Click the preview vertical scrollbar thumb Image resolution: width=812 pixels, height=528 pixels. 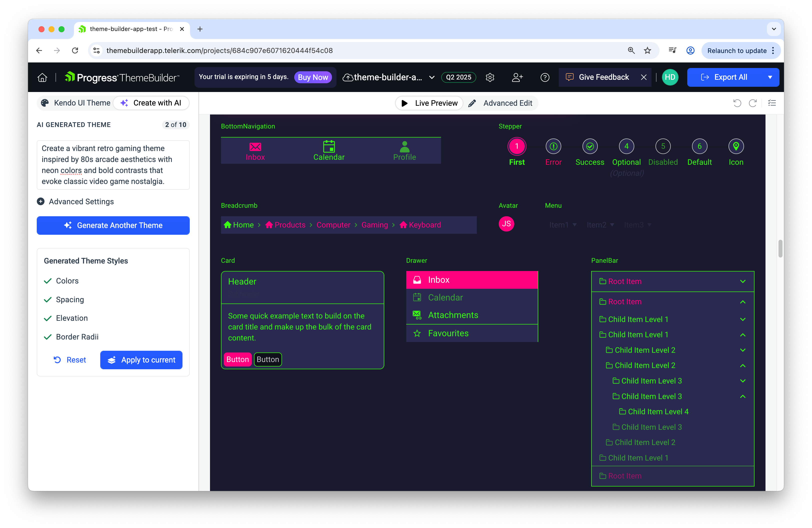pos(780,248)
